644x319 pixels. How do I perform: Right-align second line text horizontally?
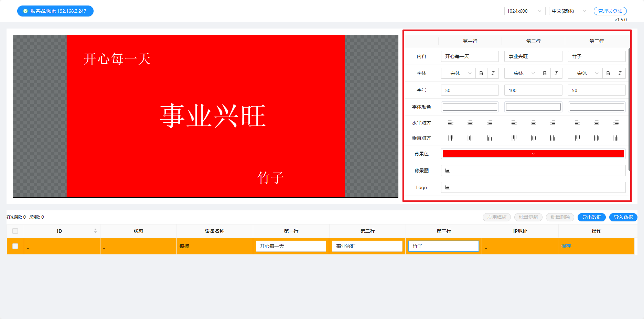(x=552, y=123)
